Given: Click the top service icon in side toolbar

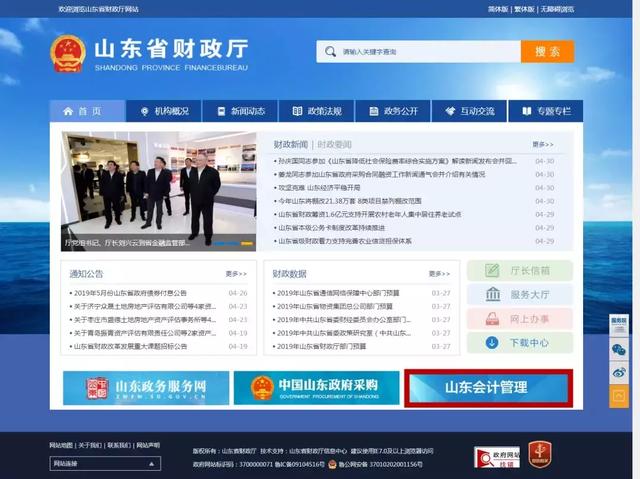Looking at the screenshot, I should 619,325.
